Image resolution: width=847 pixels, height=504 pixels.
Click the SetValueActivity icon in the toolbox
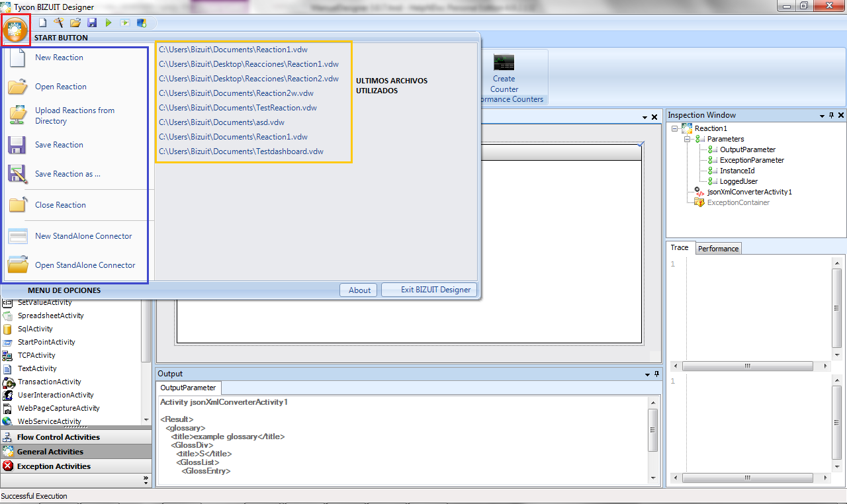(x=7, y=302)
